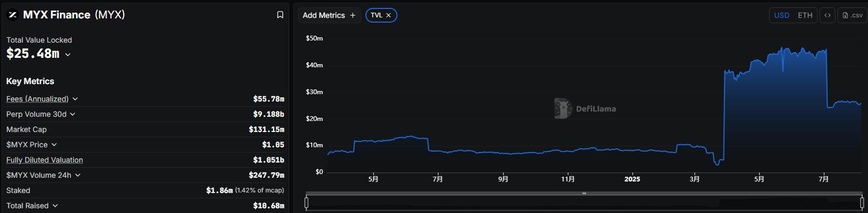Click the plus icon in Add Metrics

tap(353, 15)
